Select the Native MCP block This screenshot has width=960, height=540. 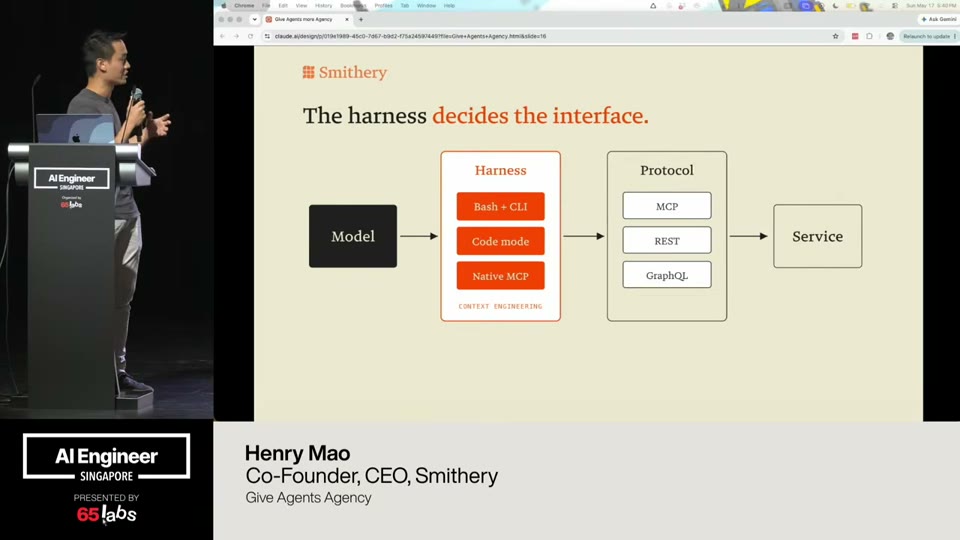[x=500, y=276]
